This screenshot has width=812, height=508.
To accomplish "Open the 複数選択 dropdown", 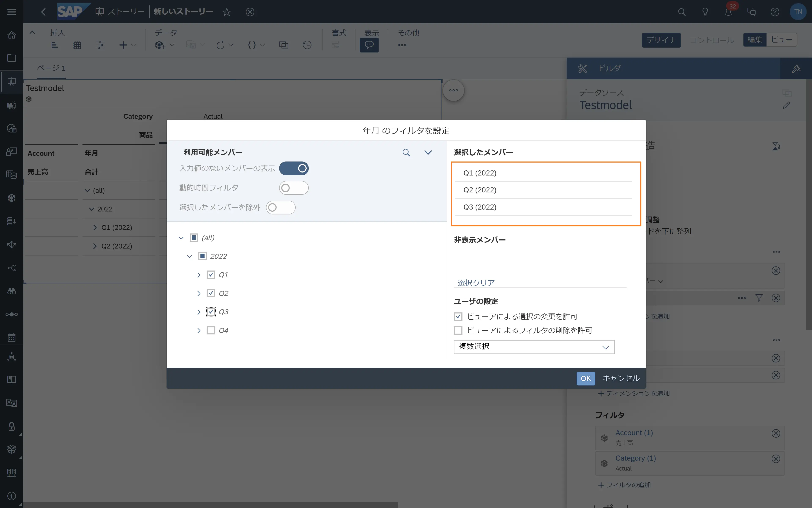I will pos(534,347).
